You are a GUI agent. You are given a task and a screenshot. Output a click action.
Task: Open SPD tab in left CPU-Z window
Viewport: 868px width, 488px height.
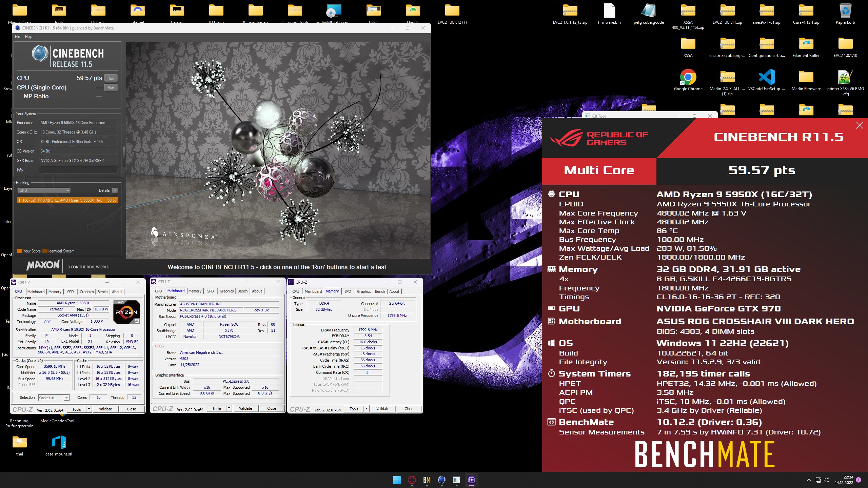pos(70,292)
